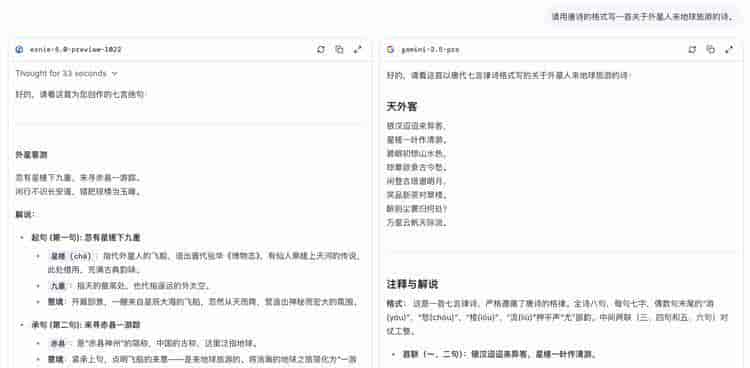Click the poem title '外星客游'
Image resolution: width=750 pixels, height=368 pixels.
(31, 155)
